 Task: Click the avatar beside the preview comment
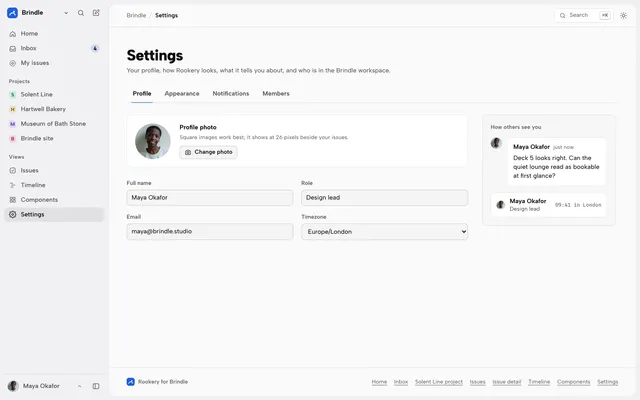(x=496, y=143)
